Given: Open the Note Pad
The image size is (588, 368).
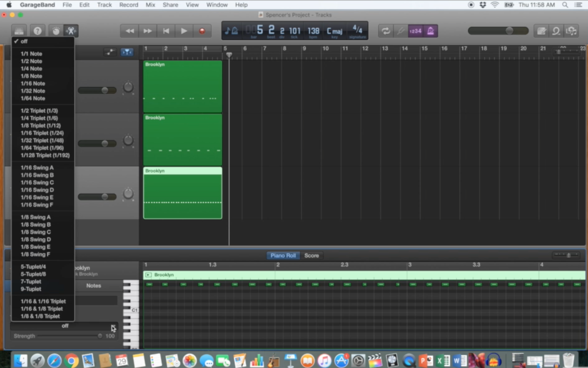Looking at the screenshot, I should pyautogui.click(x=541, y=31).
